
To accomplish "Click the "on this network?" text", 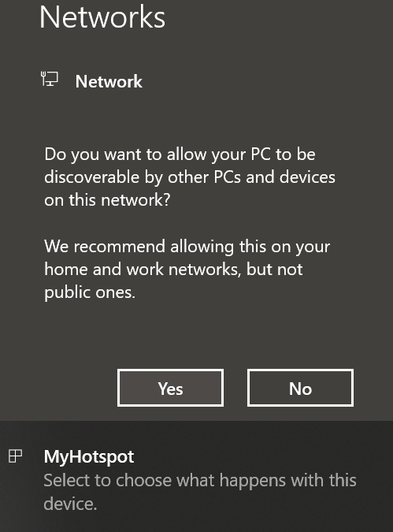I will [107, 200].
